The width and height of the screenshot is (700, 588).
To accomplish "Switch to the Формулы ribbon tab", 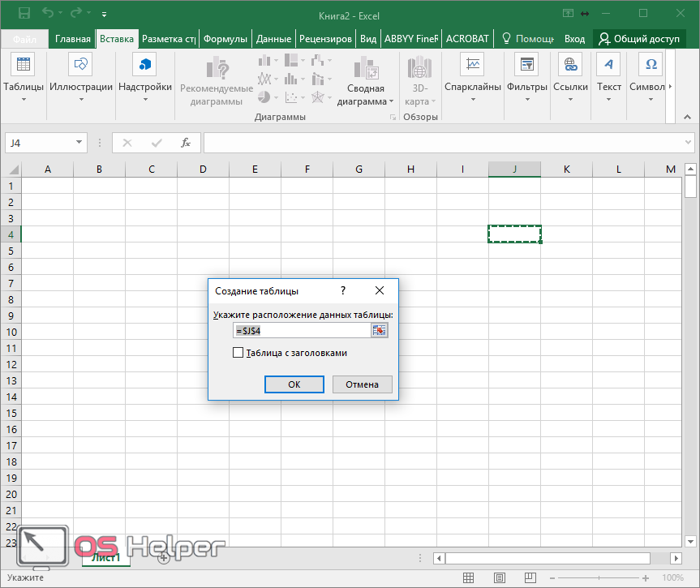I will [225, 38].
